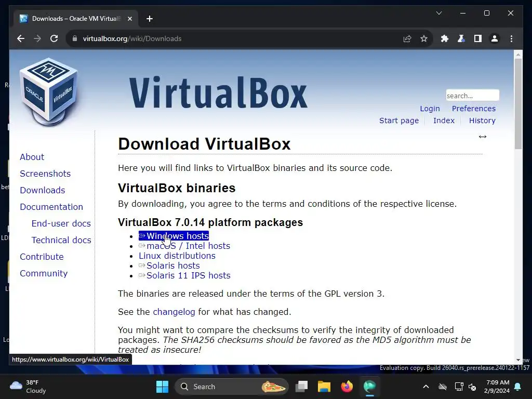Click the width toggle double arrow

(x=483, y=137)
